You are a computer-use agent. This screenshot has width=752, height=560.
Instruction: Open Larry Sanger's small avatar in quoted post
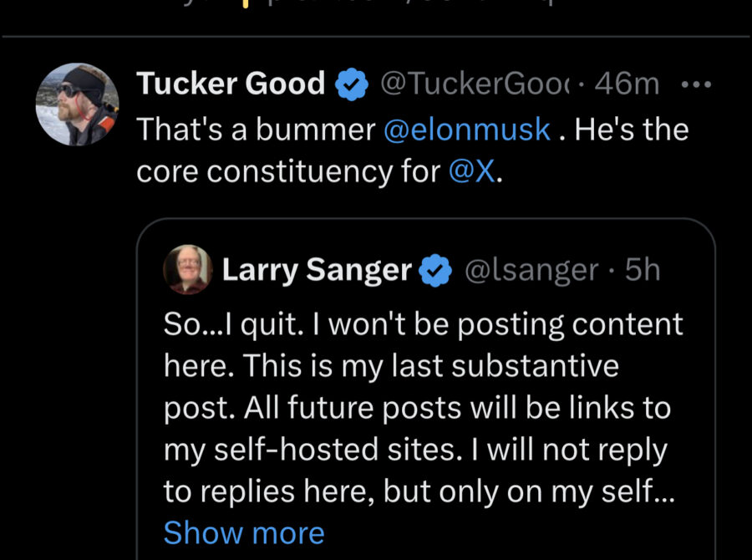click(187, 271)
